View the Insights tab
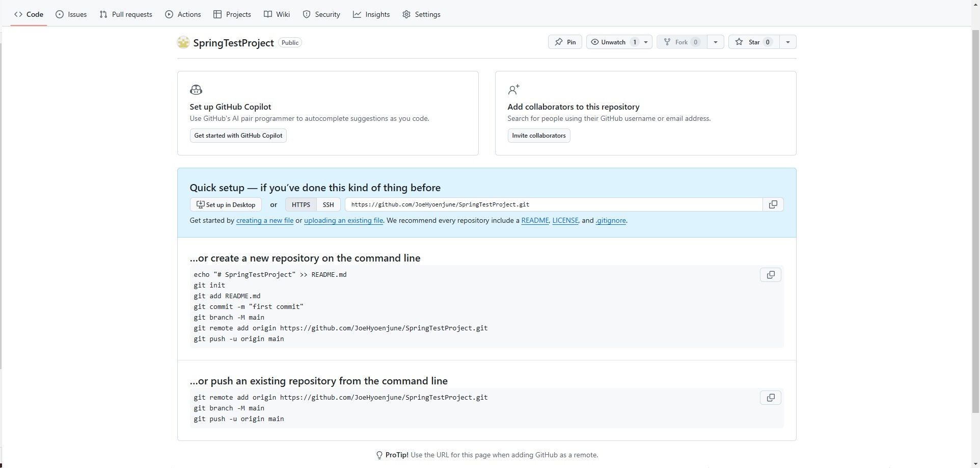 coord(371,14)
